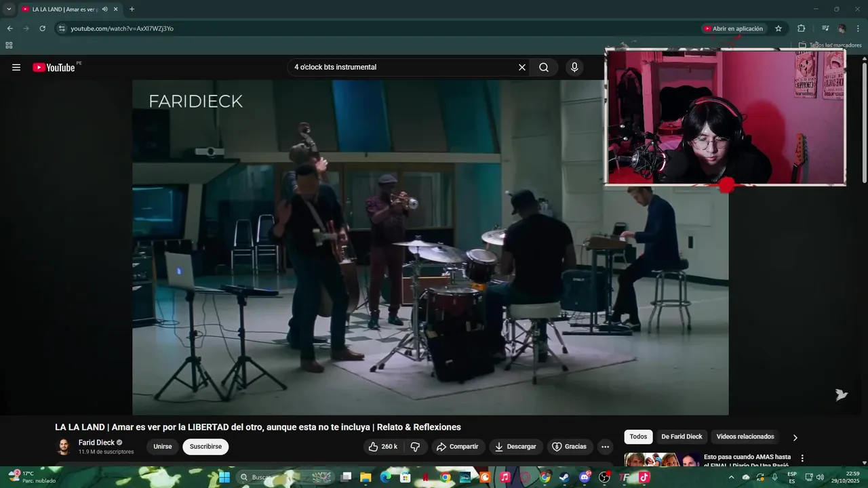Open OBS Studio from the taskbar
This screenshot has width=868, height=488.
tap(604, 477)
